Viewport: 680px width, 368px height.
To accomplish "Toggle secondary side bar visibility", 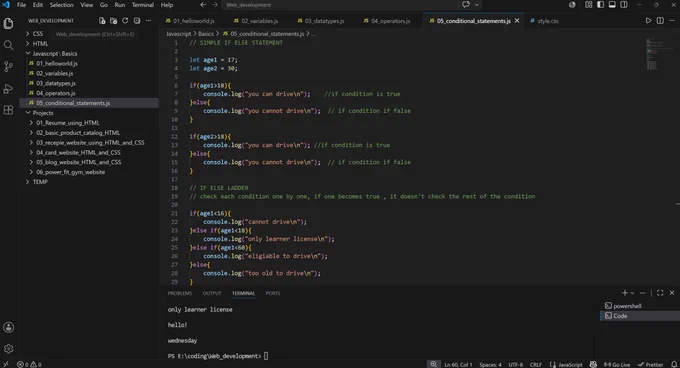I will click(624, 5).
